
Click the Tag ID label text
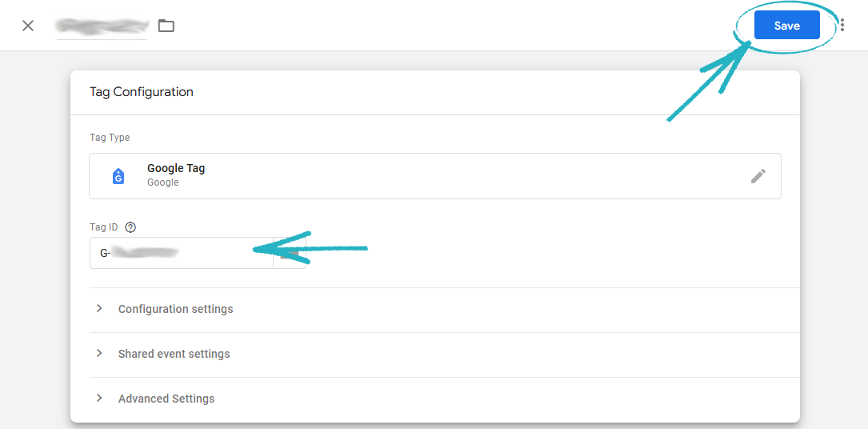(104, 227)
